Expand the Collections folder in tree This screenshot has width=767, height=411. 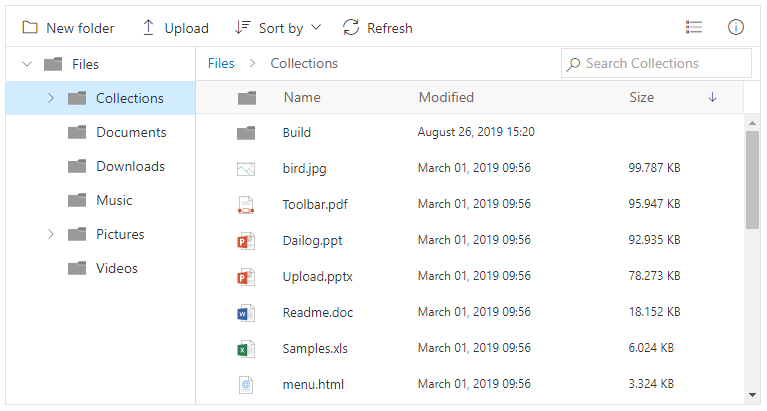click(51, 98)
